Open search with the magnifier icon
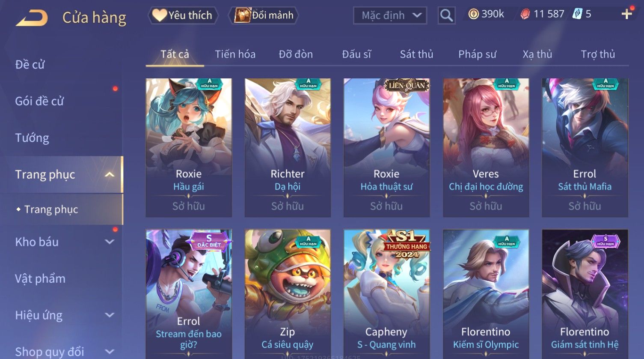The width and height of the screenshot is (644, 359). tap(446, 15)
